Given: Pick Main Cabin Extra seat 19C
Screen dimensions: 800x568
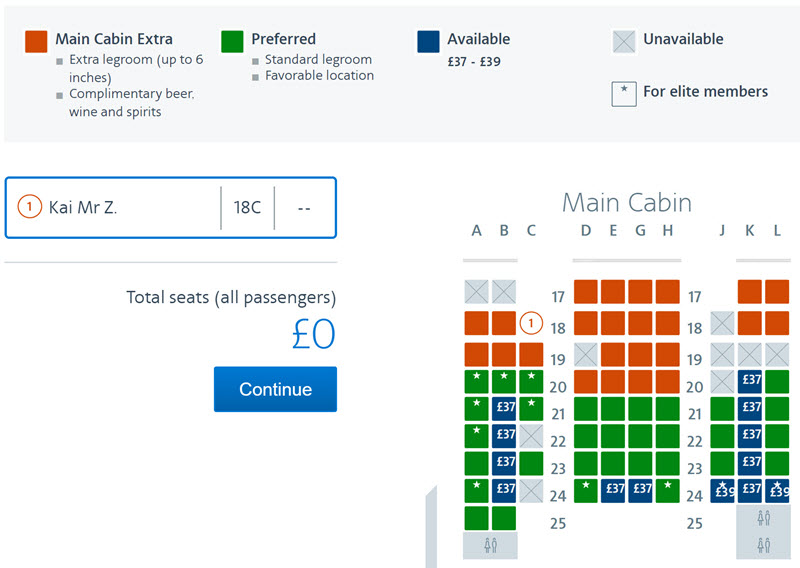Looking at the screenshot, I should (x=531, y=354).
